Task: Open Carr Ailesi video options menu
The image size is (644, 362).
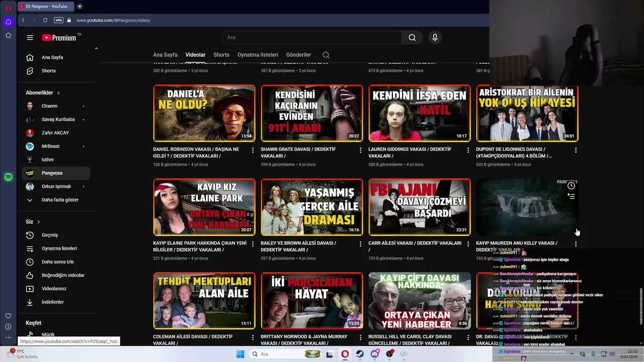Action: [468, 244]
